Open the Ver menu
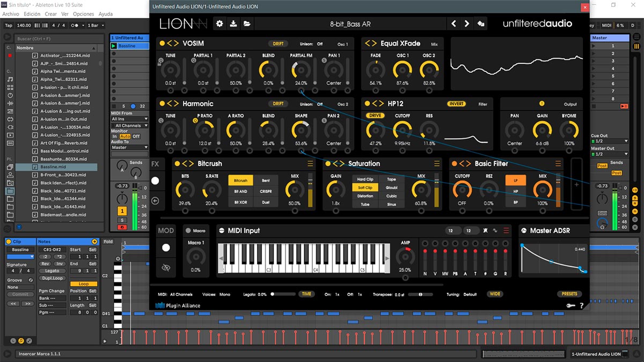 pos(64,14)
